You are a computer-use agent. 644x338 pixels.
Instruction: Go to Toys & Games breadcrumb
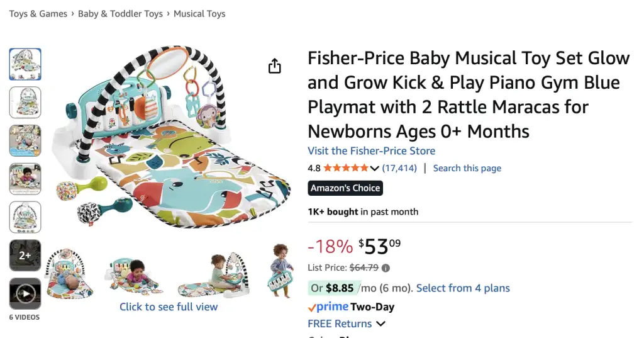[38, 14]
